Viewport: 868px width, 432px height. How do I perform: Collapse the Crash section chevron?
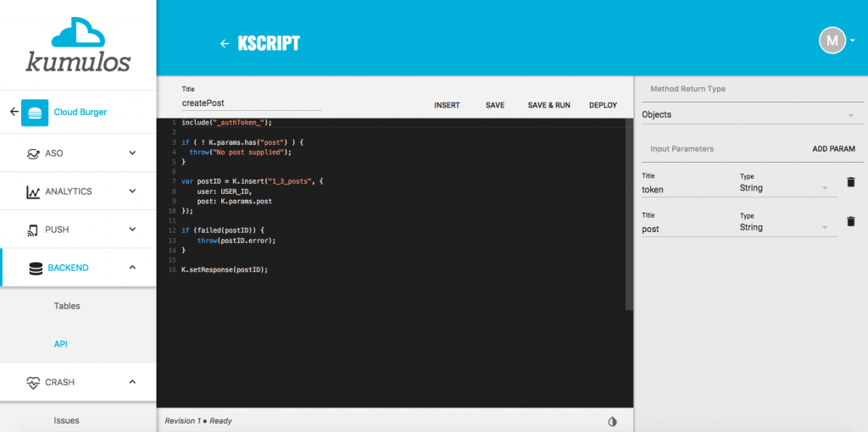[x=132, y=382]
